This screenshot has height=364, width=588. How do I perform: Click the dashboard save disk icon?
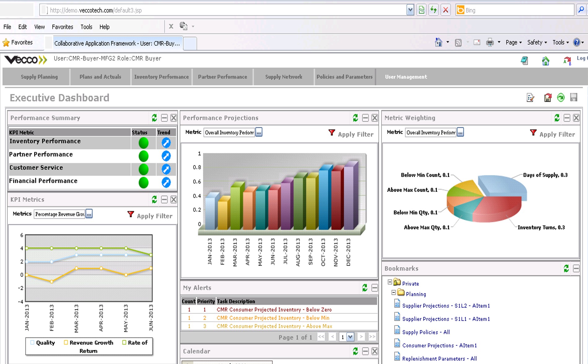click(574, 97)
